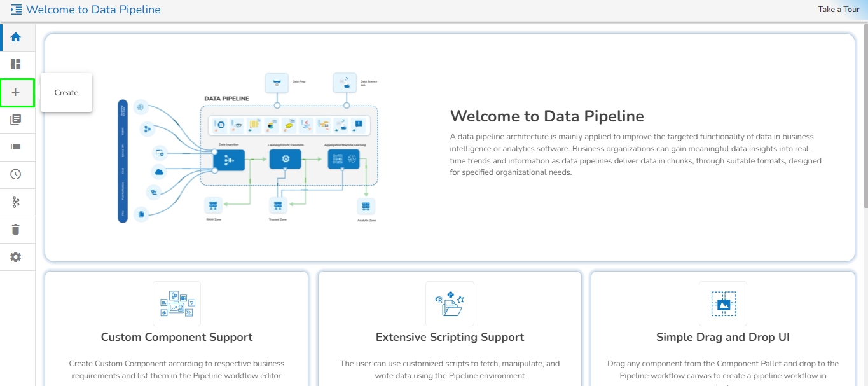
Task: Click the Custom Component Support heading
Action: pyautogui.click(x=177, y=337)
